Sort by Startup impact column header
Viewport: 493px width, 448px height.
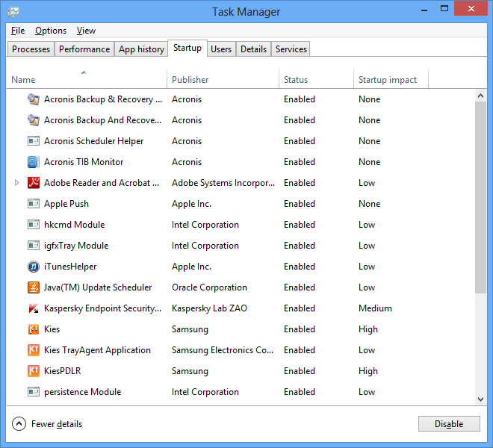[x=387, y=80]
